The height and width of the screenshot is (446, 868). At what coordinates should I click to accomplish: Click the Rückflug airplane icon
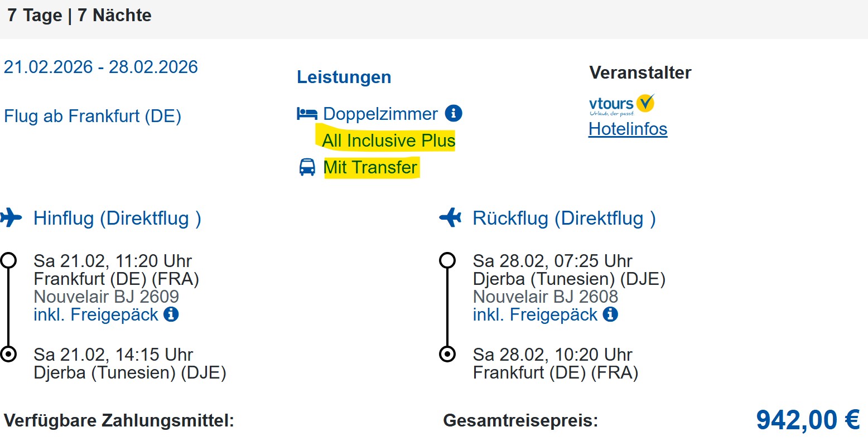(x=450, y=217)
